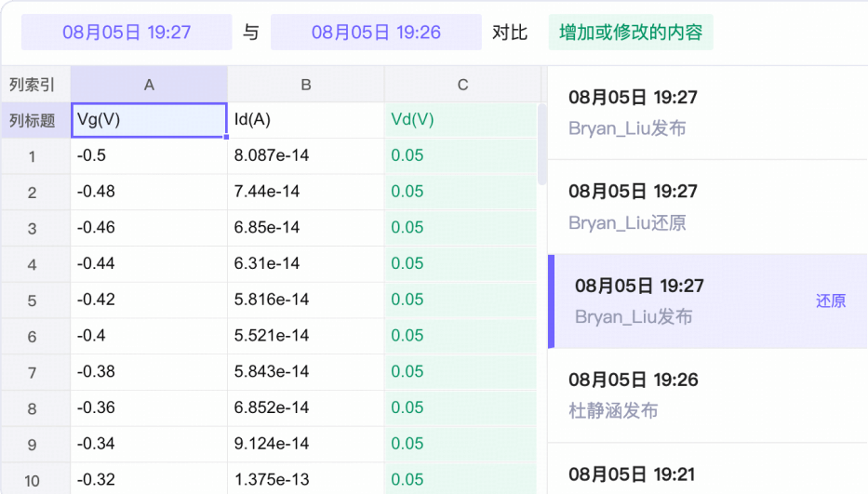This screenshot has width=868, height=494.
Task: Click cell with value -0.44
Action: pyautogui.click(x=149, y=264)
